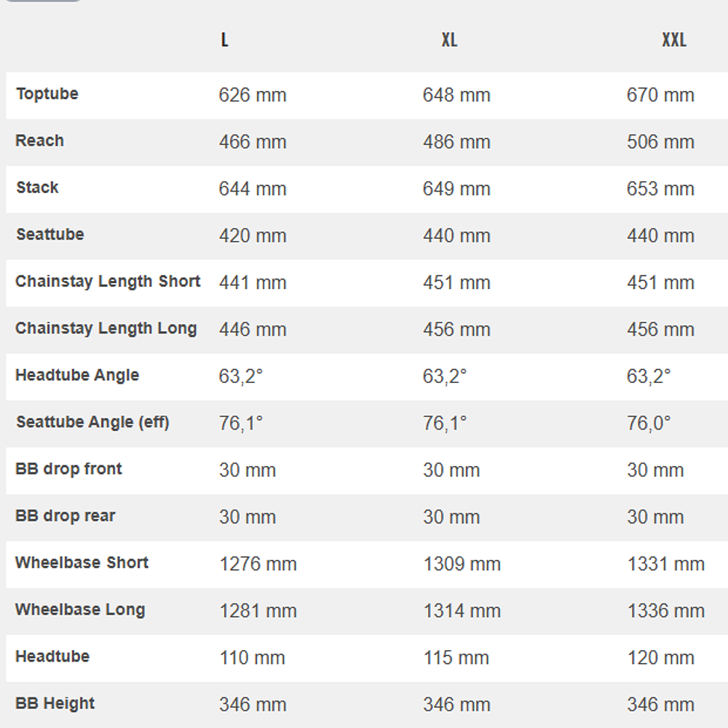Image resolution: width=728 pixels, height=728 pixels.
Task: Select the Toptube row label
Action: pyautogui.click(x=47, y=94)
